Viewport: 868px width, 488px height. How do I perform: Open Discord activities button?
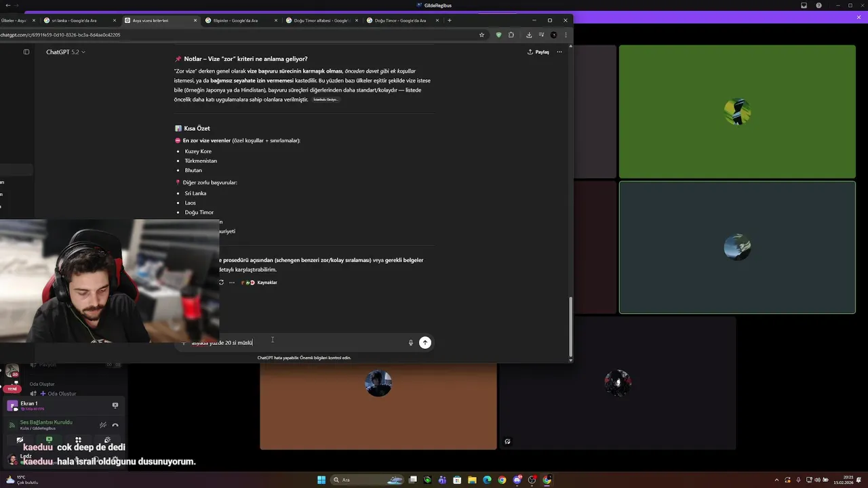pos(78,440)
